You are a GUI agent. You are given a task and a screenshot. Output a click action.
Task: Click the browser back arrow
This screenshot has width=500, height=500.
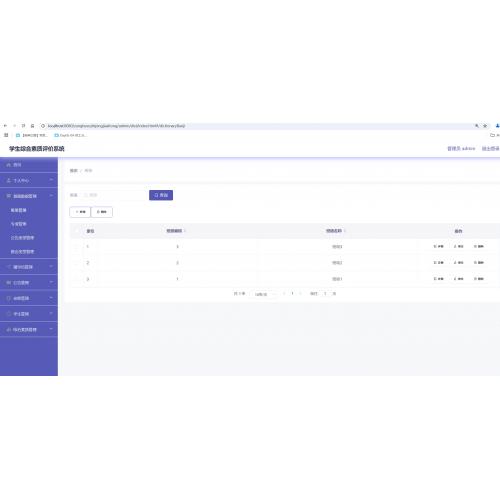5,126
